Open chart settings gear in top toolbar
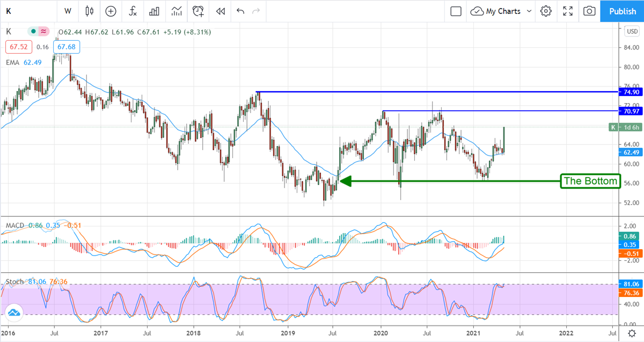Screen dimensions: 644x342 pos(546,11)
